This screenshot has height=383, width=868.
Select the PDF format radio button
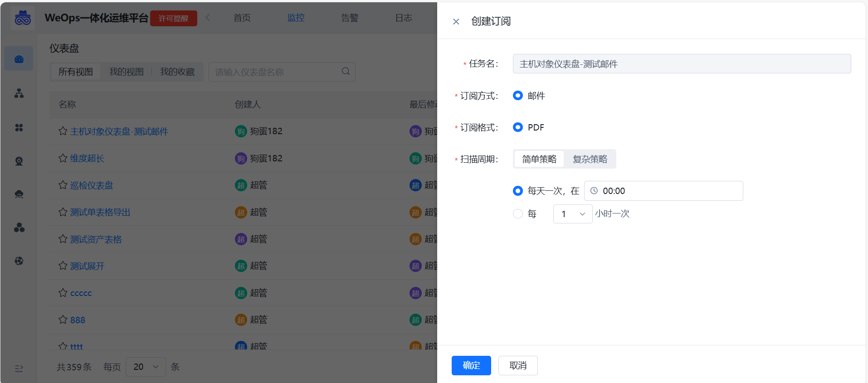(x=517, y=127)
